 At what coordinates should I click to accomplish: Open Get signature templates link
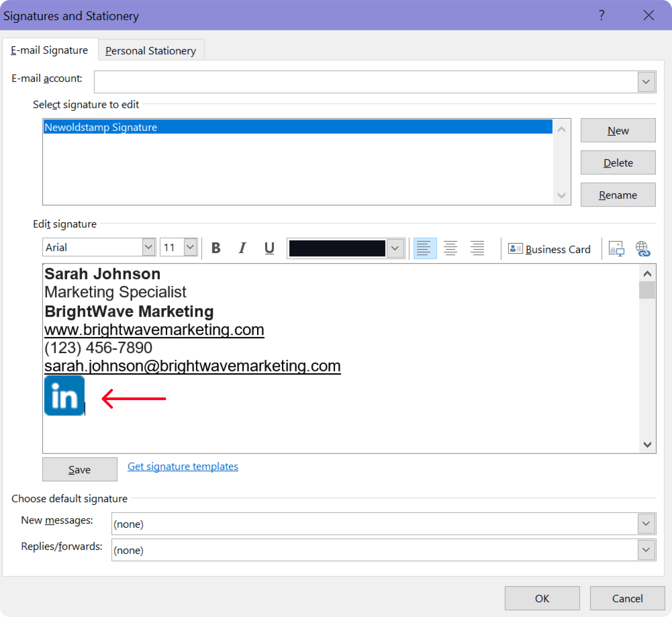[x=182, y=466]
